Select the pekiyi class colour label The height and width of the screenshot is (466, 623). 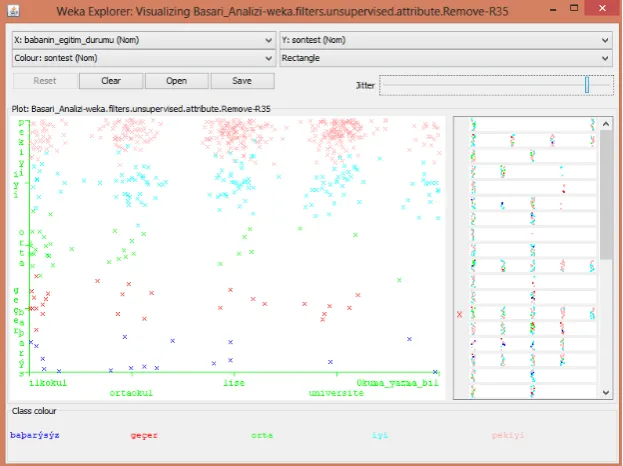(508, 435)
